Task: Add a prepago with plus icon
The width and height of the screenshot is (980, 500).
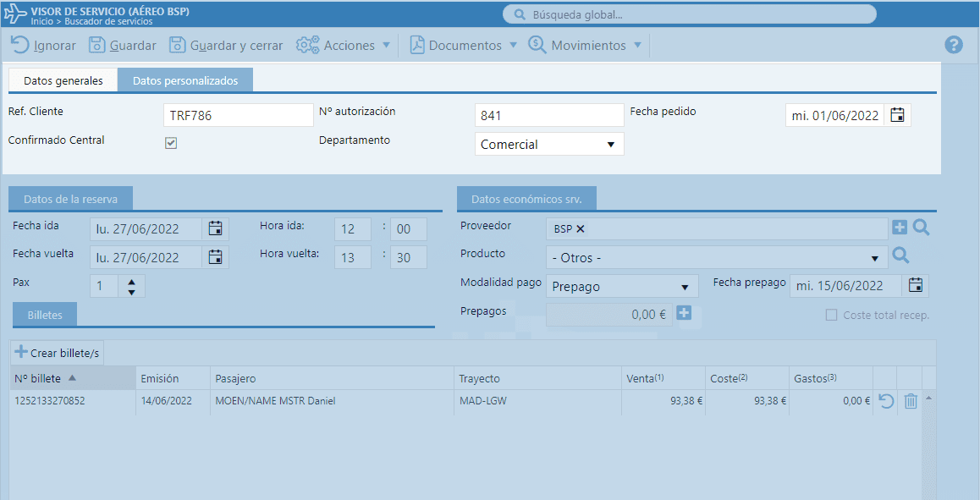Action: [685, 312]
